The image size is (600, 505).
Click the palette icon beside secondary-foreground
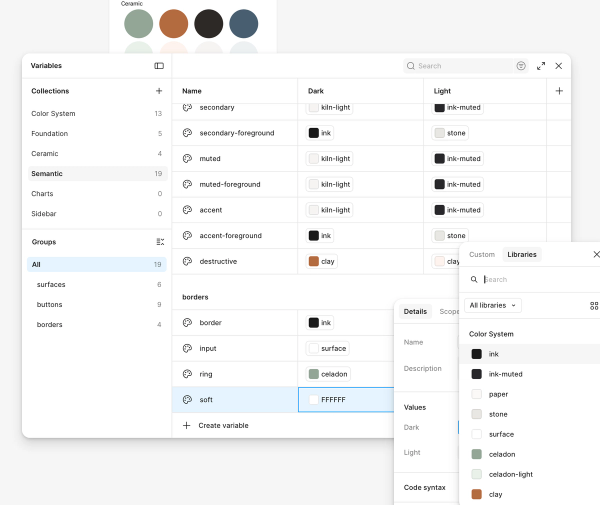[x=187, y=133]
